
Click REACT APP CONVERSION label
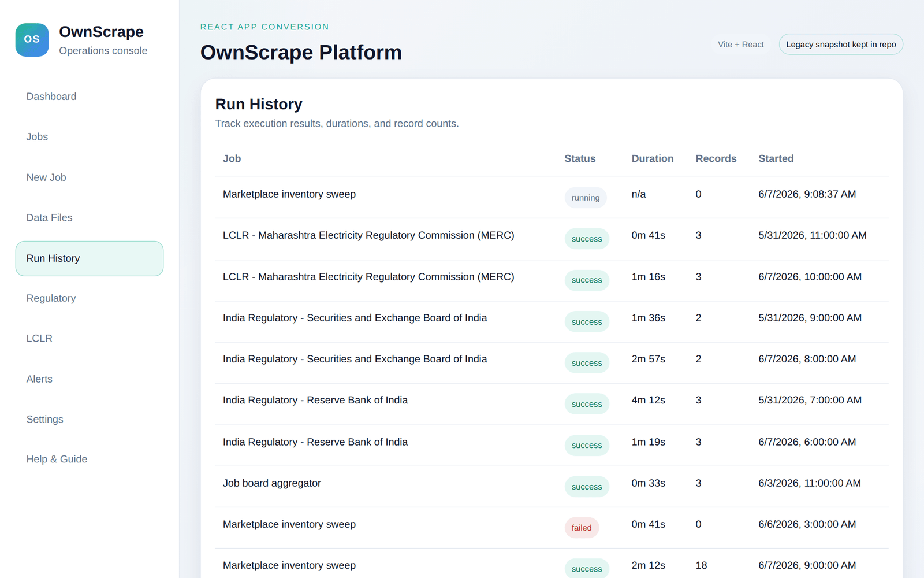tap(264, 27)
